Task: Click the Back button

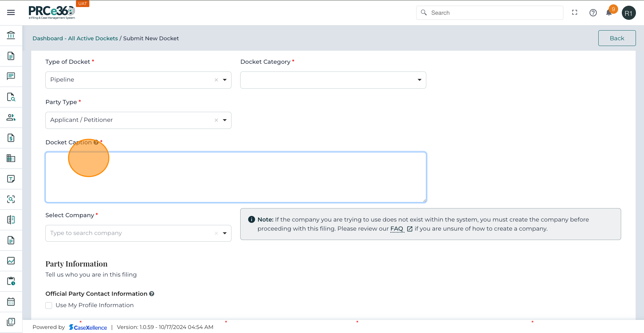Action: tap(617, 38)
